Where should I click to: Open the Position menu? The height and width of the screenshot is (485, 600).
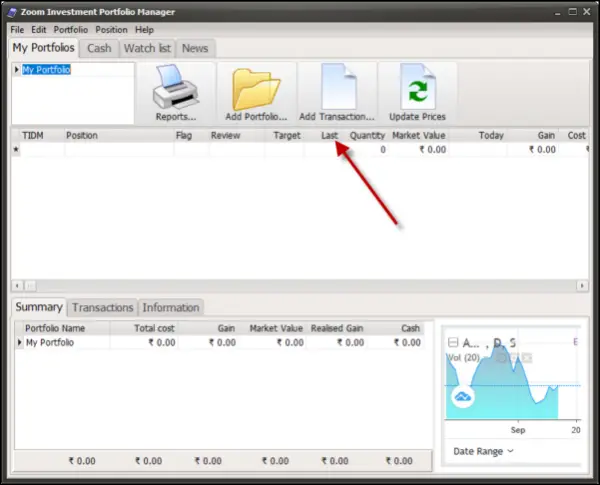pos(111,29)
